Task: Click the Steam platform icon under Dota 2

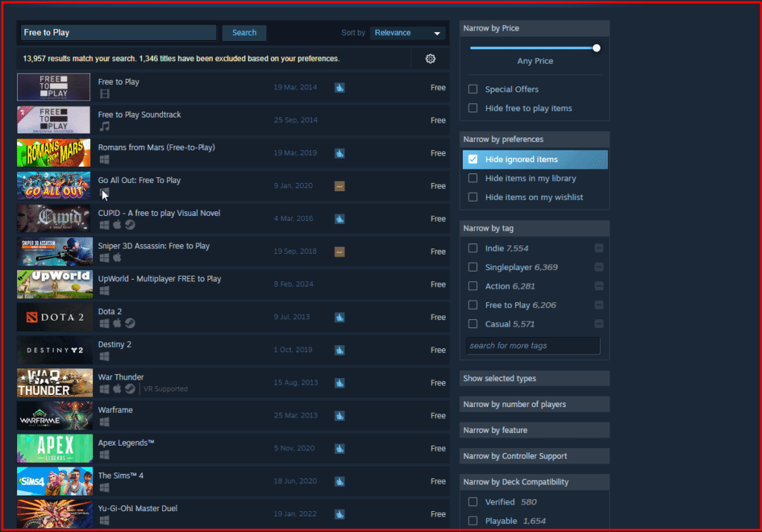Action: (x=129, y=324)
